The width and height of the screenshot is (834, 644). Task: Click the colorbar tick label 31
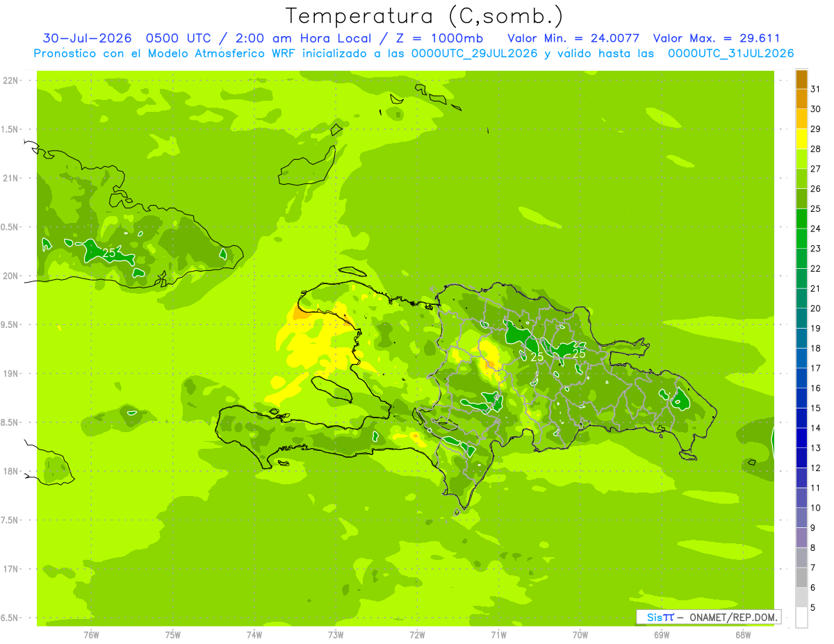(x=815, y=89)
